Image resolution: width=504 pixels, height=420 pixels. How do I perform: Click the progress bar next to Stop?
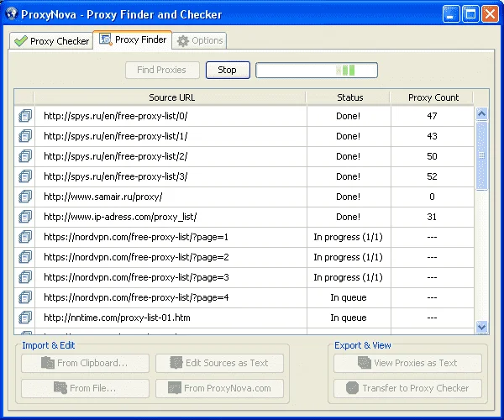317,70
